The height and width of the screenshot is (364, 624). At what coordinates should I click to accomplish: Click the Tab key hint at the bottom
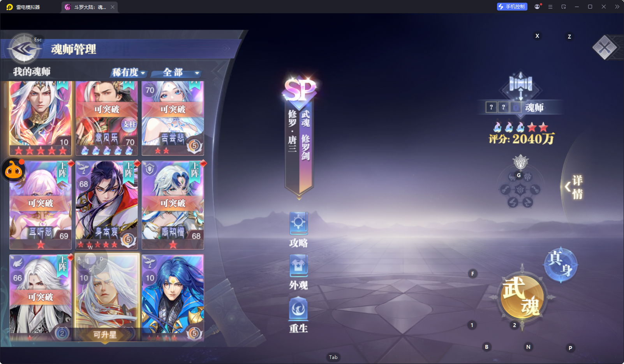[333, 357]
